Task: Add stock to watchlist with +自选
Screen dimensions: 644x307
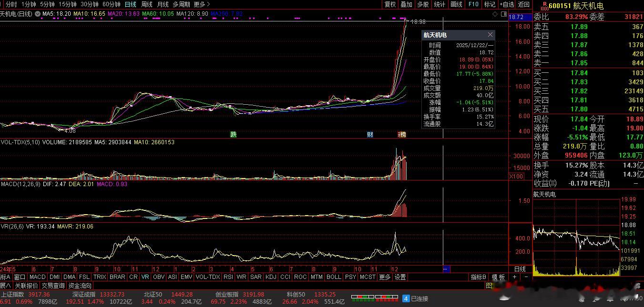Action: (507, 4)
